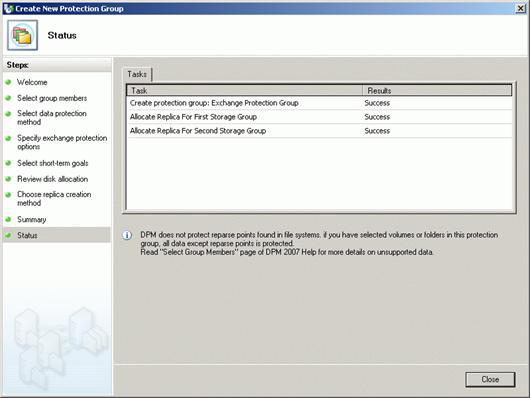Click green bullet beside Status step
The width and height of the screenshot is (530, 398).
(8, 235)
